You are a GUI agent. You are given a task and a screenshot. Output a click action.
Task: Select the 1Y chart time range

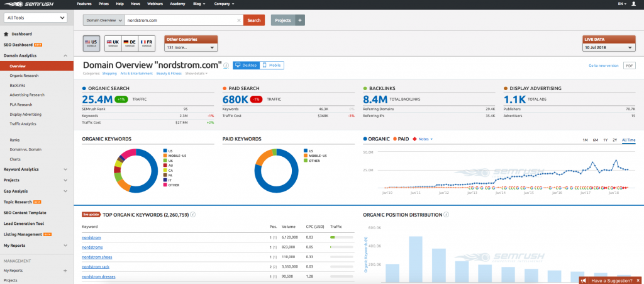(x=605, y=140)
